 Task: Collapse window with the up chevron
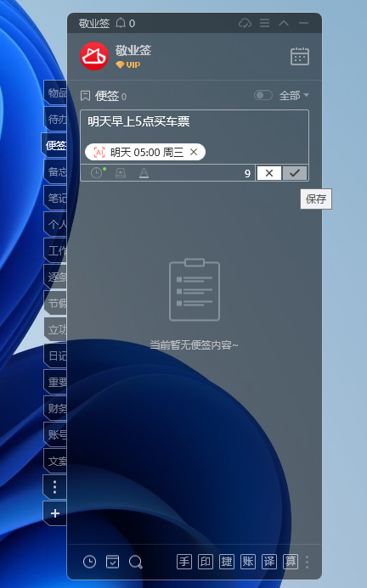pyautogui.click(x=284, y=23)
